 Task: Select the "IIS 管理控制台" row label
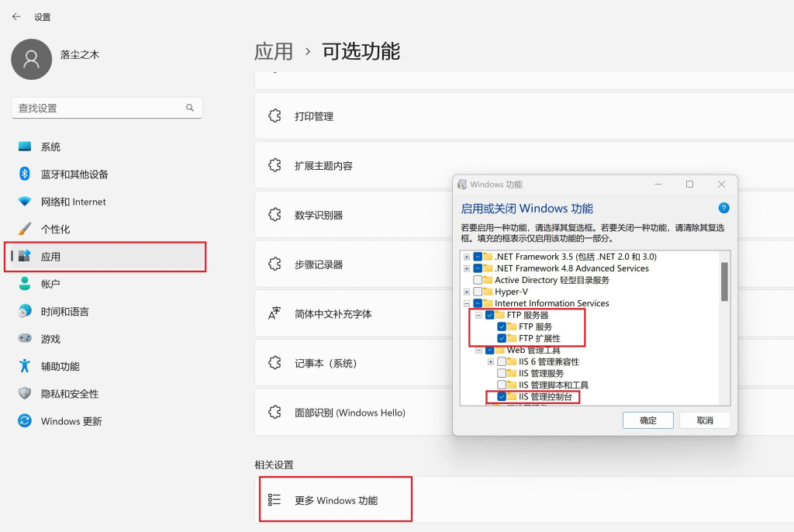tap(545, 396)
